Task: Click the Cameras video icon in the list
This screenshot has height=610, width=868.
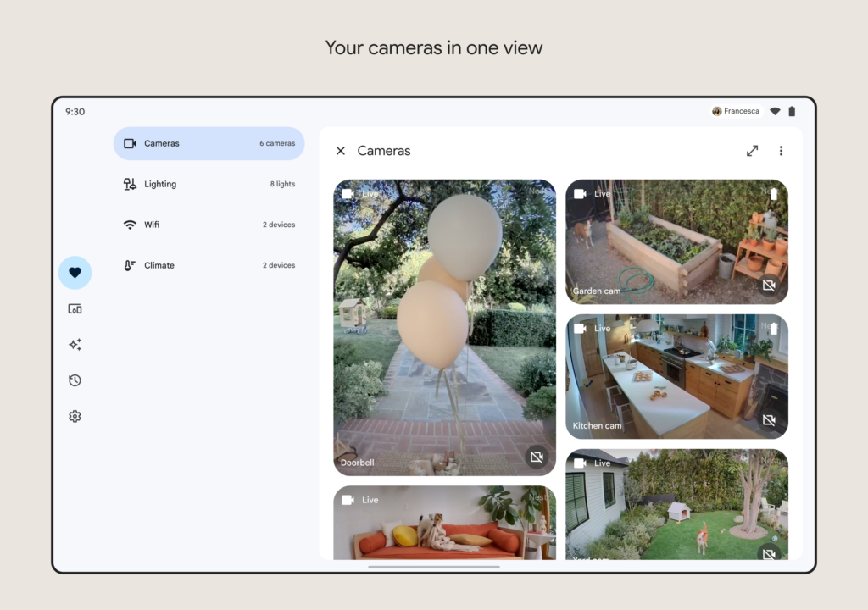Action: click(x=131, y=143)
